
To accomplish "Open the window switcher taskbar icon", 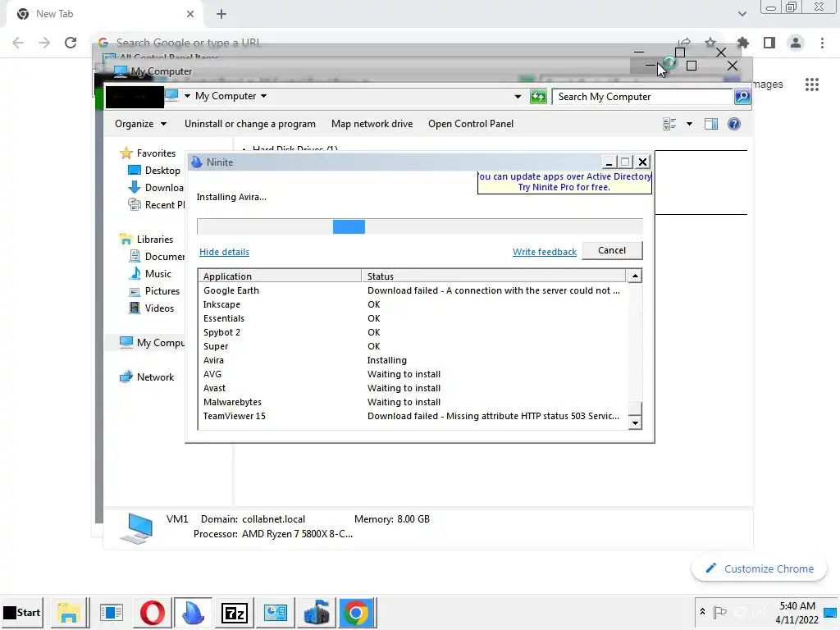I will [x=111, y=613].
